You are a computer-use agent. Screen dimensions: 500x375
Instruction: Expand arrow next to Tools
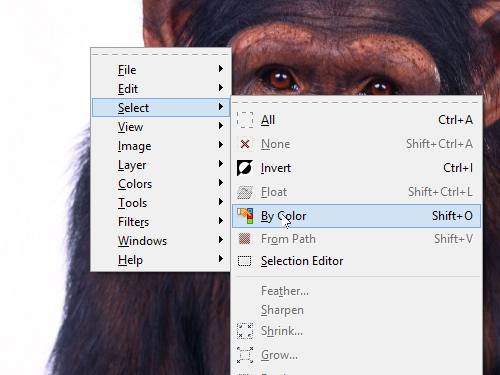pyautogui.click(x=221, y=202)
